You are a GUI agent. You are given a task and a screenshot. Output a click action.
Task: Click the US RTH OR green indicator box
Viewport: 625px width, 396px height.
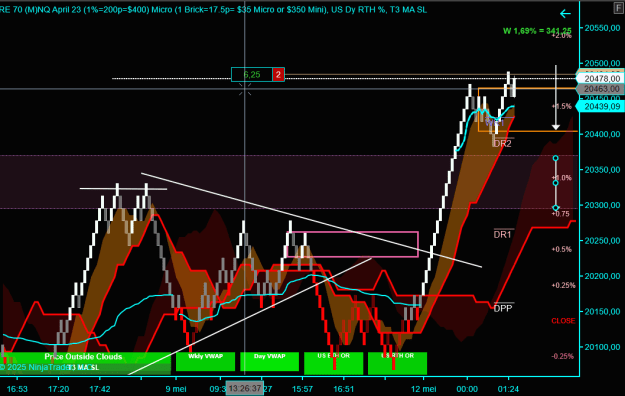397,363
